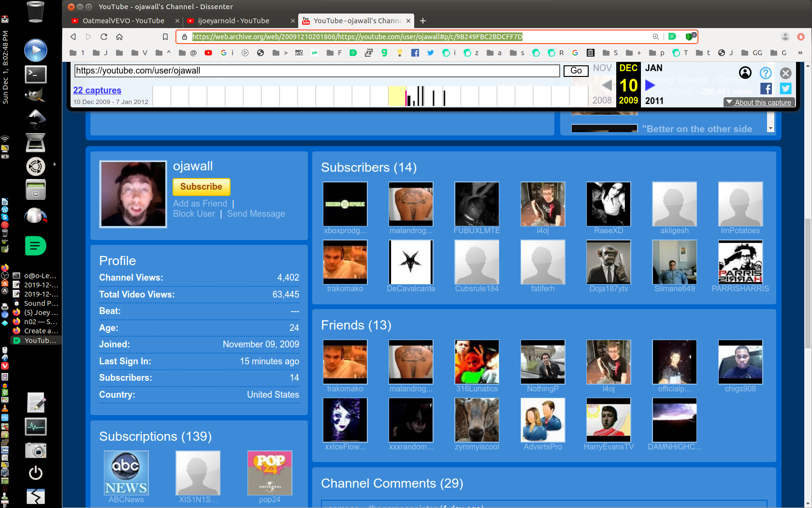Open the YouTube bookmark in bookmarks bar
Screen dimensions: 812x508
click(208, 53)
